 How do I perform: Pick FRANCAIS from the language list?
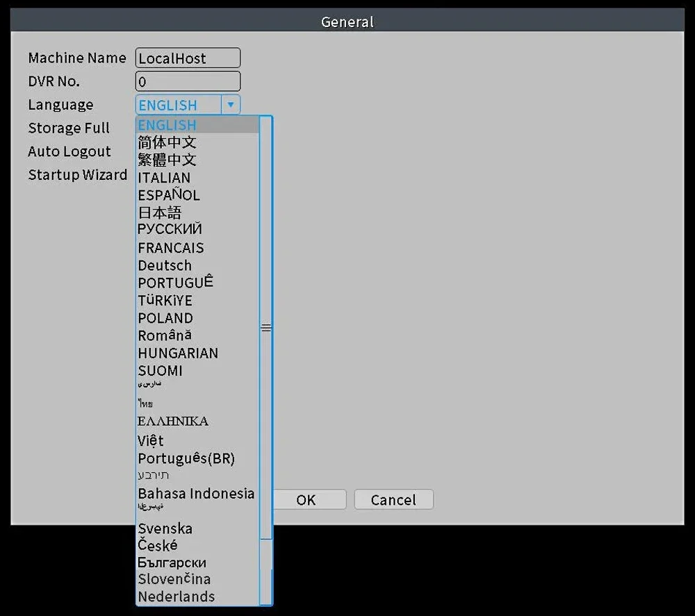pyautogui.click(x=171, y=247)
